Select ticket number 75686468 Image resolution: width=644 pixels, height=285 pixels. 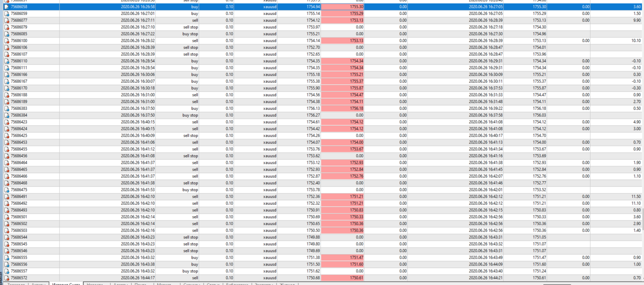coord(19,183)
